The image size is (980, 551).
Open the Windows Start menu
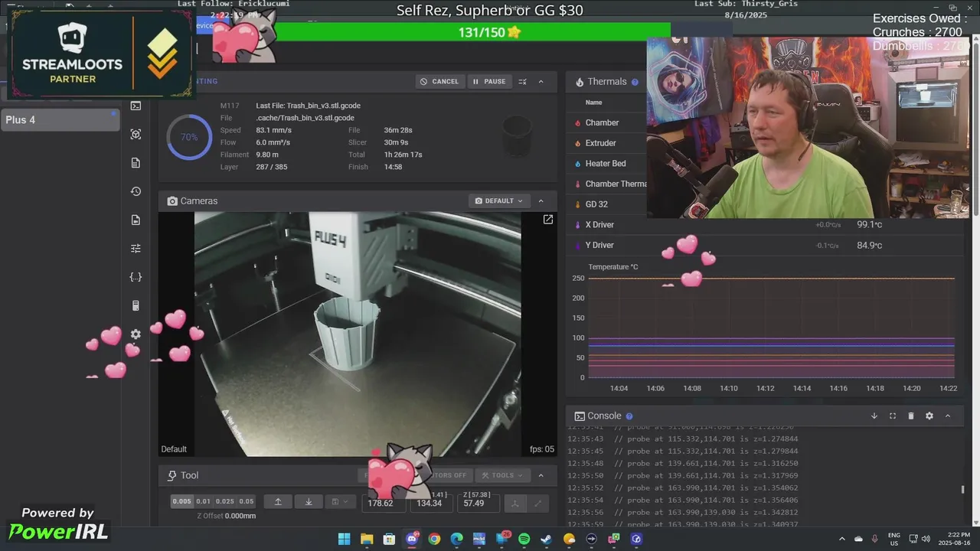345,539
